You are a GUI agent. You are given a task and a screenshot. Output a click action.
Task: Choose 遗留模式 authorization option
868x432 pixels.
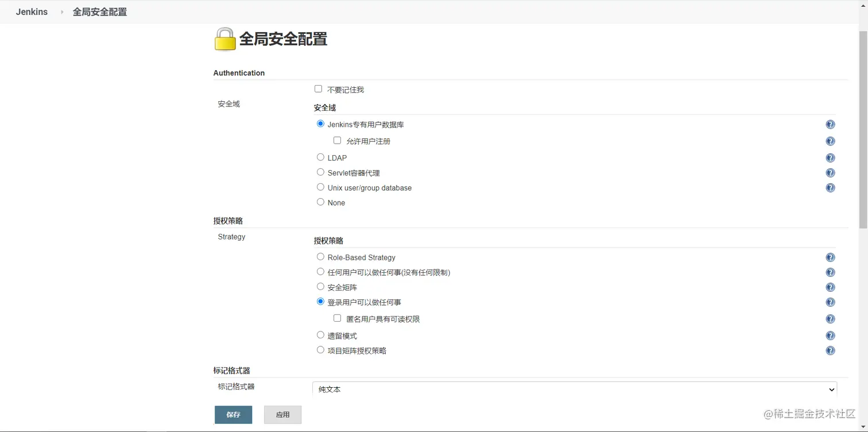[320, 335]
